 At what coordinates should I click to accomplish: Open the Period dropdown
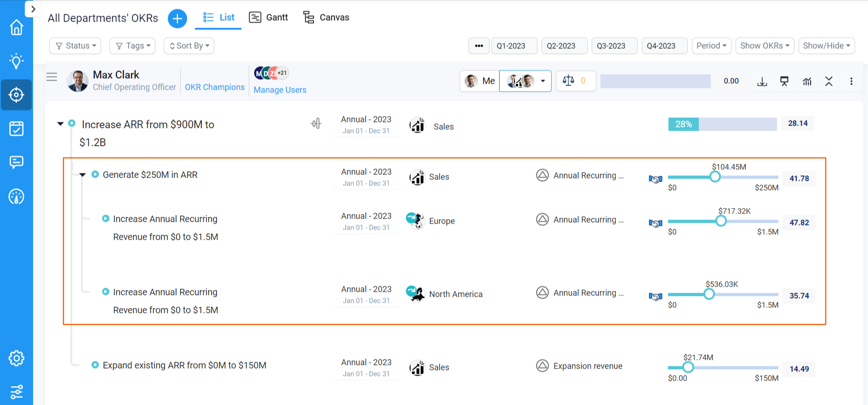point(712,46)
